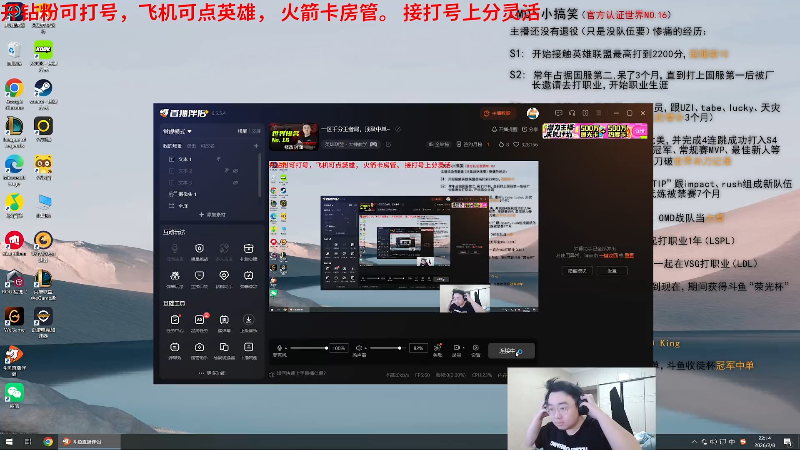Click the 添加素材 add source button

(x=212, y=215)
